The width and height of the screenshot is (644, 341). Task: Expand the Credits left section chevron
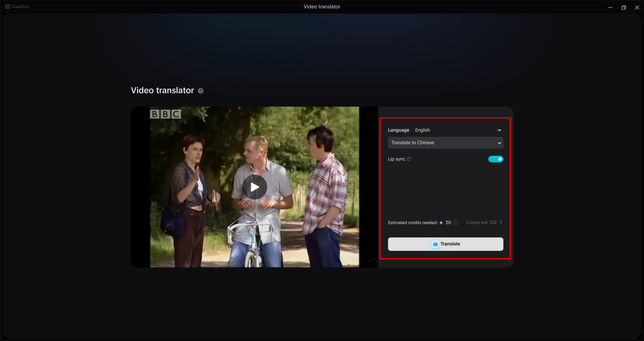pyautogui.click(x=500, y=222)
